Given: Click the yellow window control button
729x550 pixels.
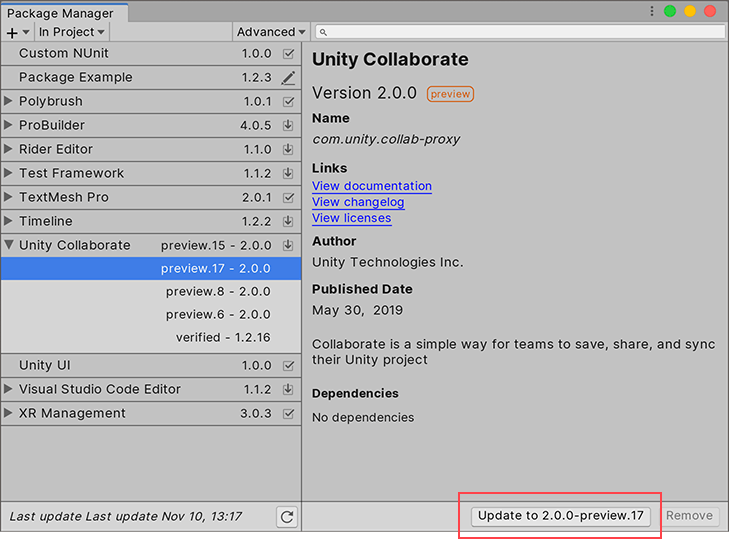Looking at the screenshot, I should [690, 11].
